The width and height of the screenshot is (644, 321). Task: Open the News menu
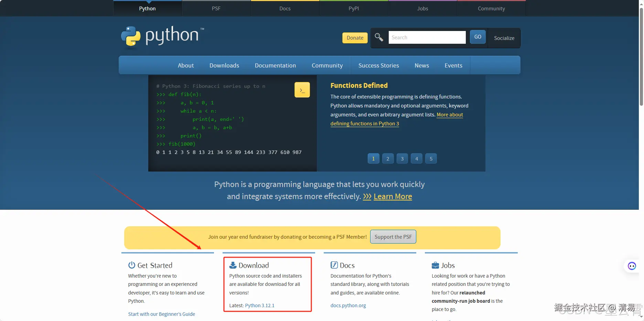pyautogui.click(x=422, y=65)
